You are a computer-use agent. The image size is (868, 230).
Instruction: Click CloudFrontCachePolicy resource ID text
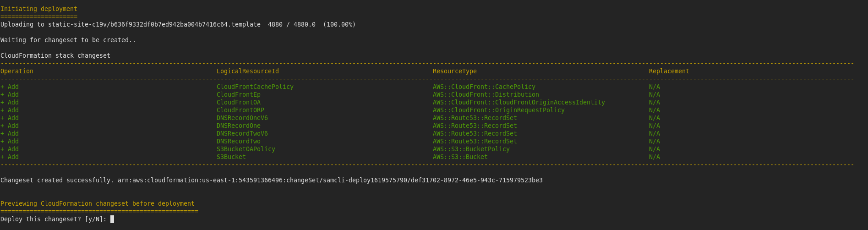pos(255,87)
